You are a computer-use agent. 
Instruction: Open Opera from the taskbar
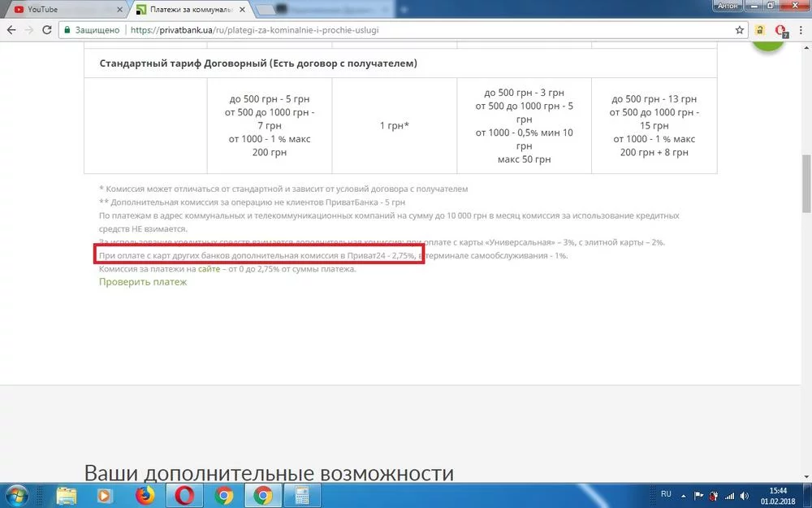pos(184,496)
